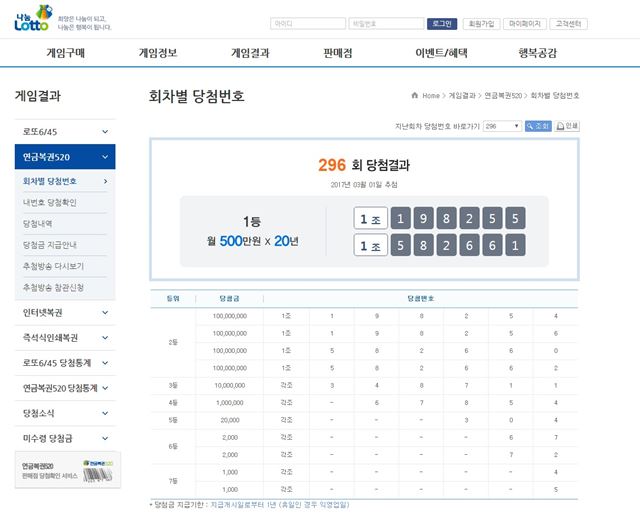Expand the 인터넷복권 section
The width and height of the screenshot is (640, 529).
click(65, 313)
